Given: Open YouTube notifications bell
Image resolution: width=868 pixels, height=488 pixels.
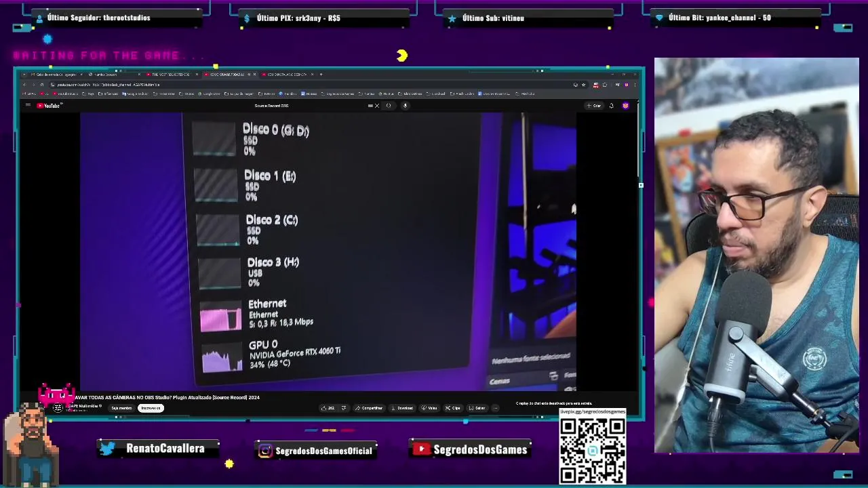Looking at the screenshot, I should [x=611, y=105].
